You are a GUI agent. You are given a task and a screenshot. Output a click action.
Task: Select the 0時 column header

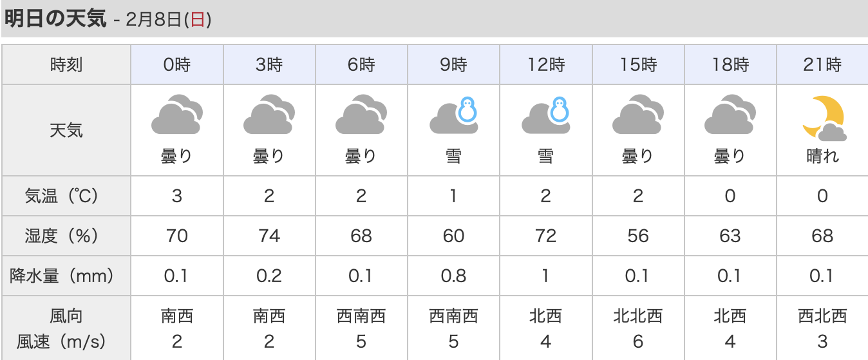point(177,64)
